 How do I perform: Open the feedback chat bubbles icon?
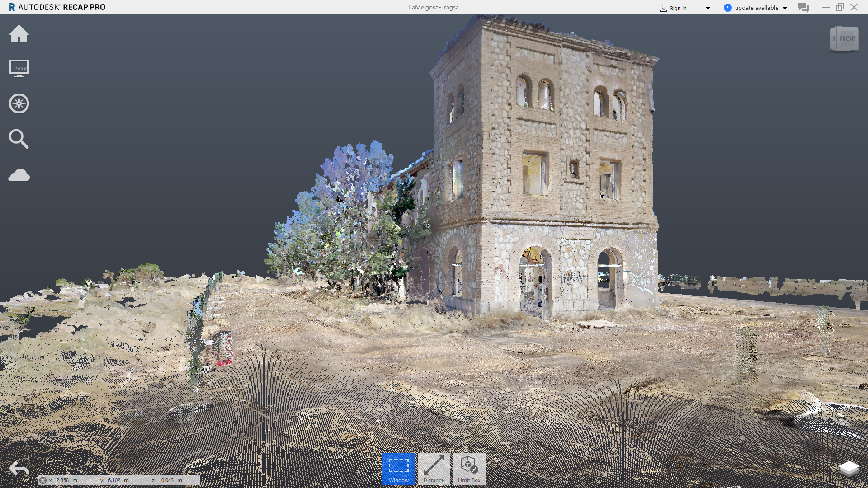click(803, 8)
